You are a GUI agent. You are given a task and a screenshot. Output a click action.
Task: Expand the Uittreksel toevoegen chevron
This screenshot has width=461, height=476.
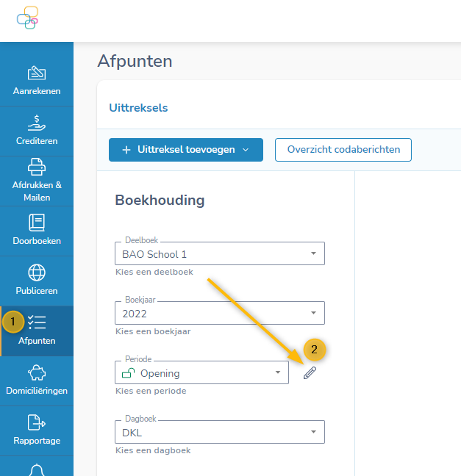click(246, 150)
